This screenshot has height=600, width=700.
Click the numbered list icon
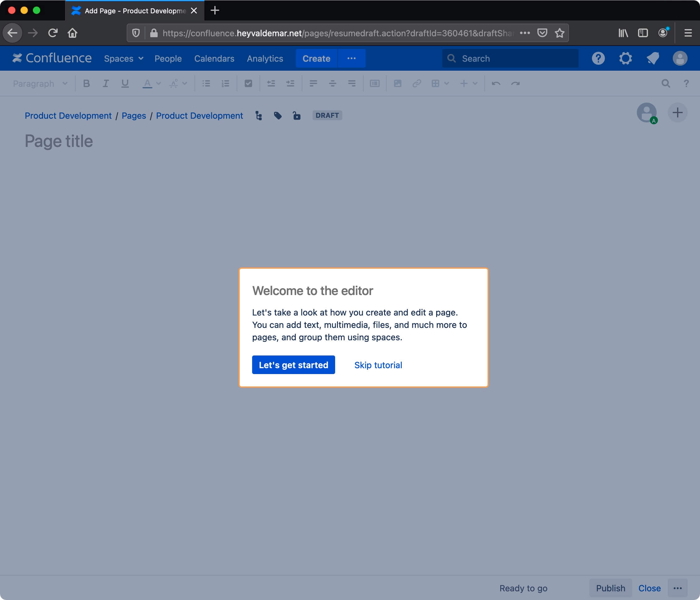pyautogui.click(x=225, y=83)
